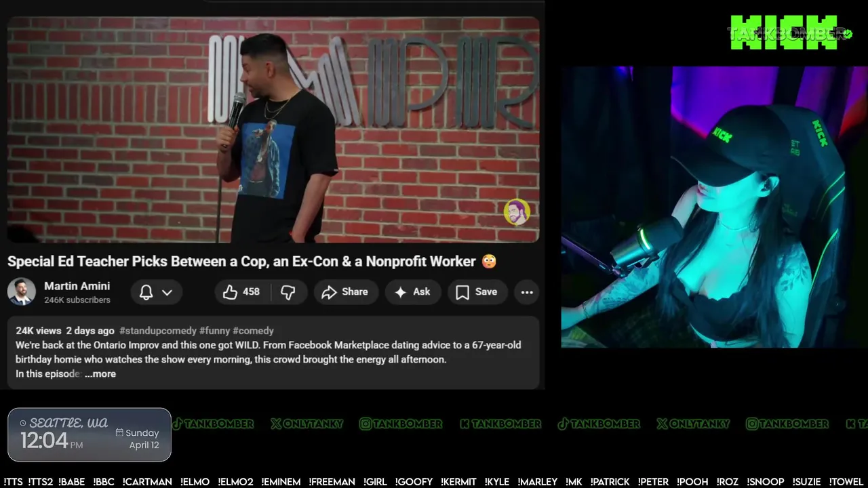Click the !PATRICK command in ticker
The height and width of the screenshot is (488, 868).
pyautogui.click(x=610, y=482)
